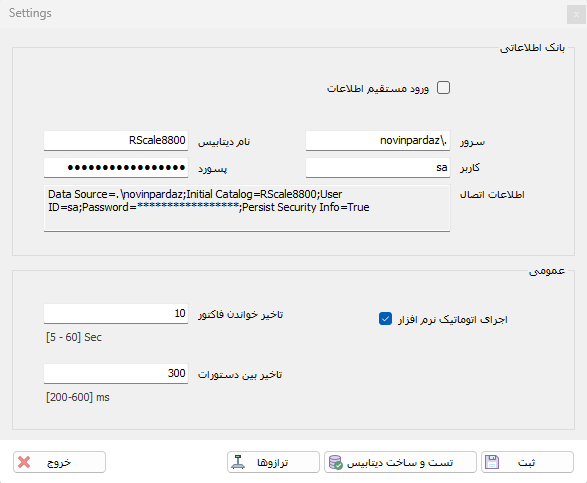Click the database check icon
The height and width of the screenshot is (483, 587).
[x=335, y=462]
